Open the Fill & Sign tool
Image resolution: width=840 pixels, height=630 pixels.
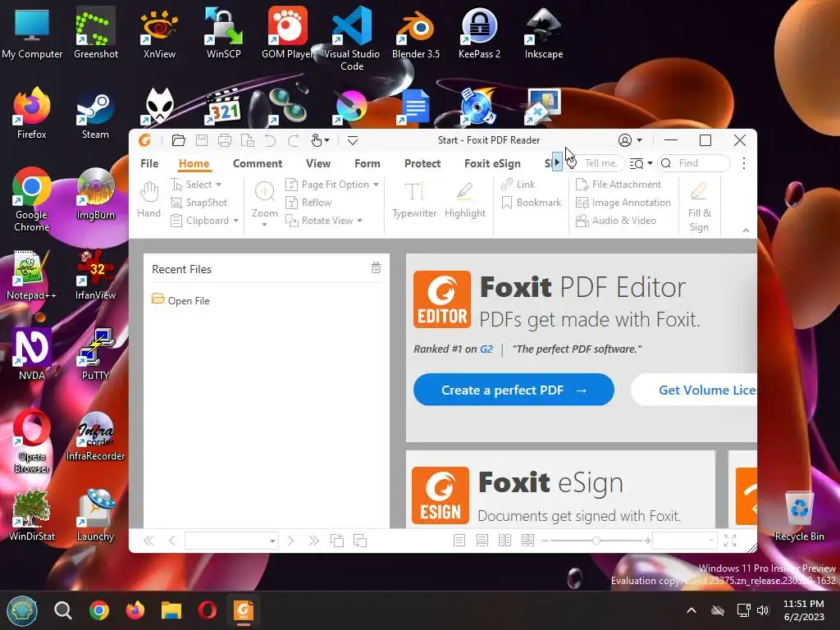(x=699, y=207)
